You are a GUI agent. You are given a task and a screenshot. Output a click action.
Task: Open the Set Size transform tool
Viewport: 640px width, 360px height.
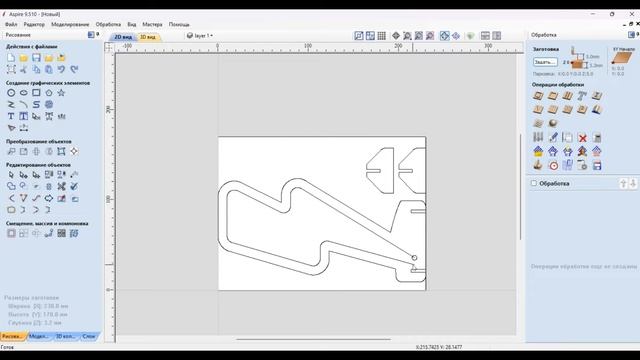click(x=24, y=151)
